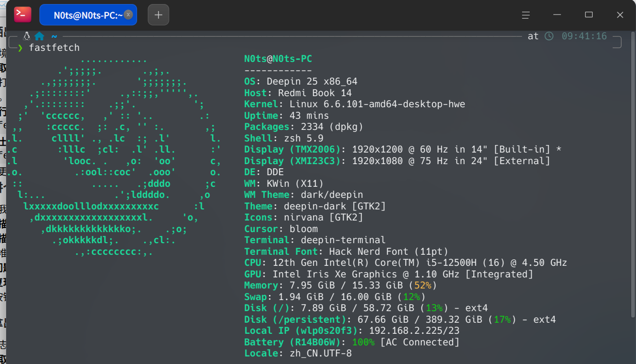
Task: Click the GPU value 'Intel Iris Xe Graphics'
Action: click(335, 274)
